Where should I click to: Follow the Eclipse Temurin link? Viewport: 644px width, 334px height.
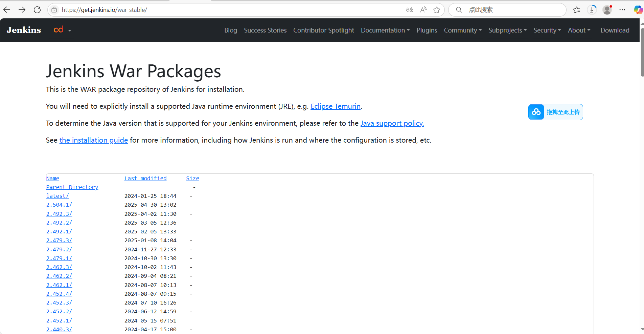pos(336,106)
